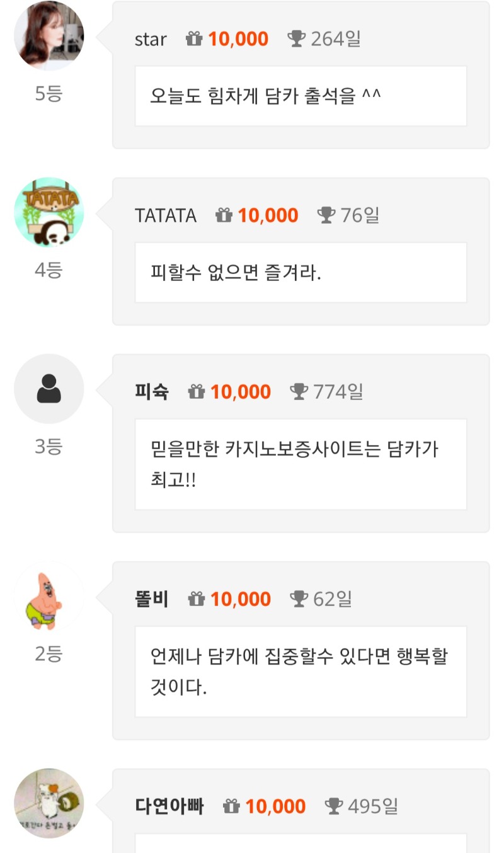The image size is (504, 853).
Task: Open 똘비's Patrick Star avatar
Action: pos(49,596)
